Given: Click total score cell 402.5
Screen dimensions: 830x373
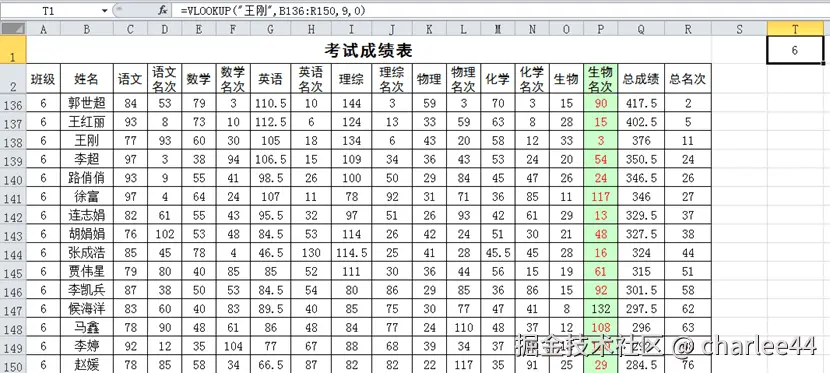Looking at the screenshot, I should point(641,122).
